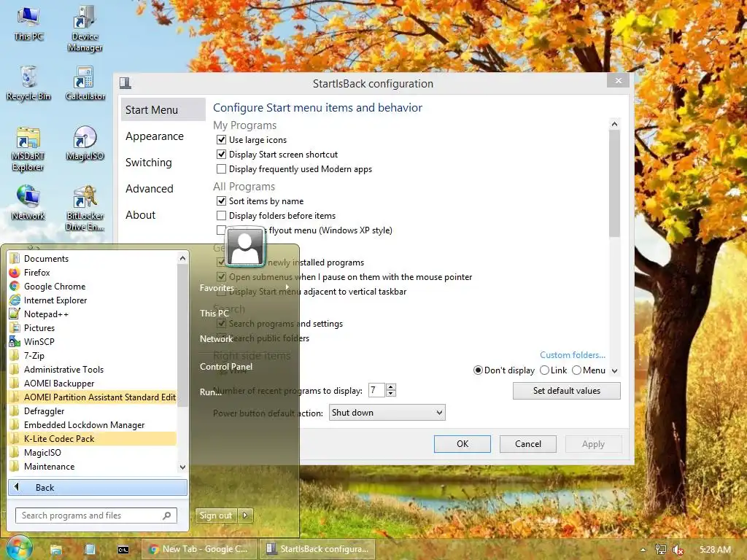
Task: Uncheck Use large icons
Action: pyautogui.click(x=221, y=139)
